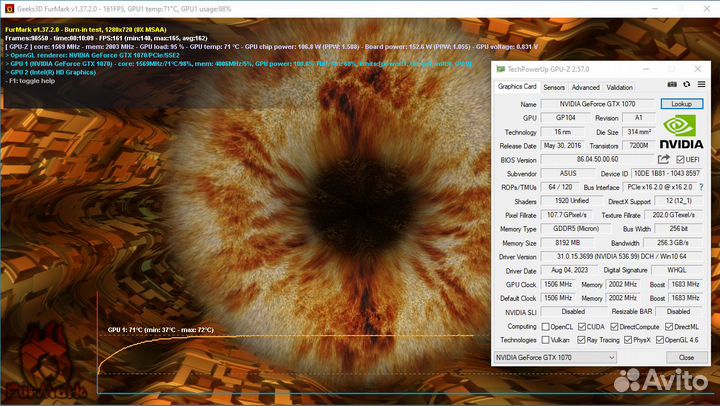Click the GPU-Z refresh icon
The image size is (720, 406).
click(x=686, y=85)
